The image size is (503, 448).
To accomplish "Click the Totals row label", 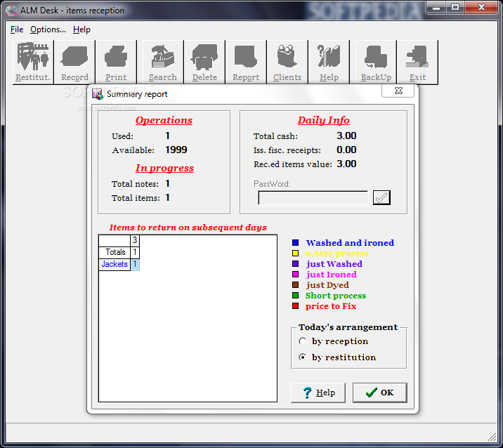I will click(x=115, y=252).
